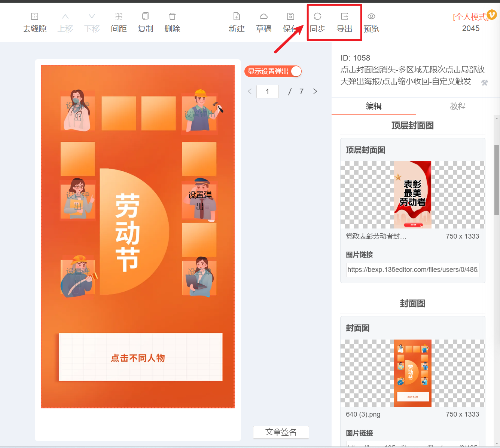Click the 劳动节 half-circle title on canvas
The image size is (500, 448).
[x=134, y=232]
